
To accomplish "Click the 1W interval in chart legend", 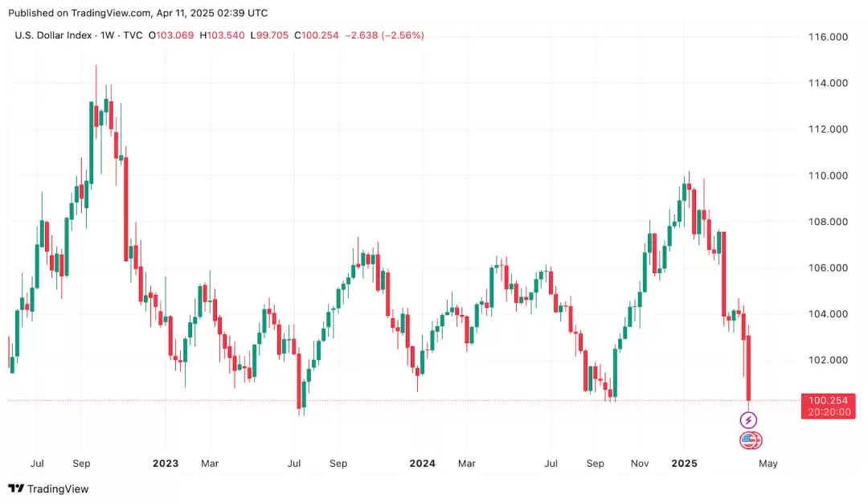I will pos(107,35).
